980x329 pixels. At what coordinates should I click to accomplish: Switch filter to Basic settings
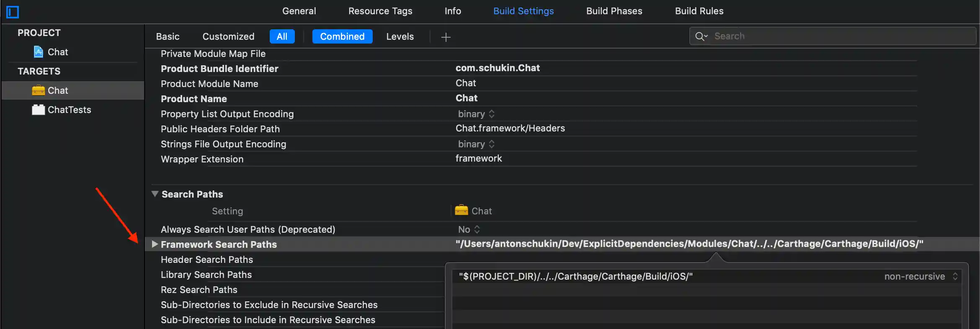(x=168, y=36)
